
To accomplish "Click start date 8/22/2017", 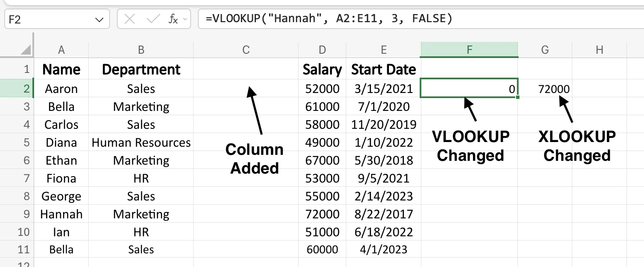I will (x=384, y=214).
